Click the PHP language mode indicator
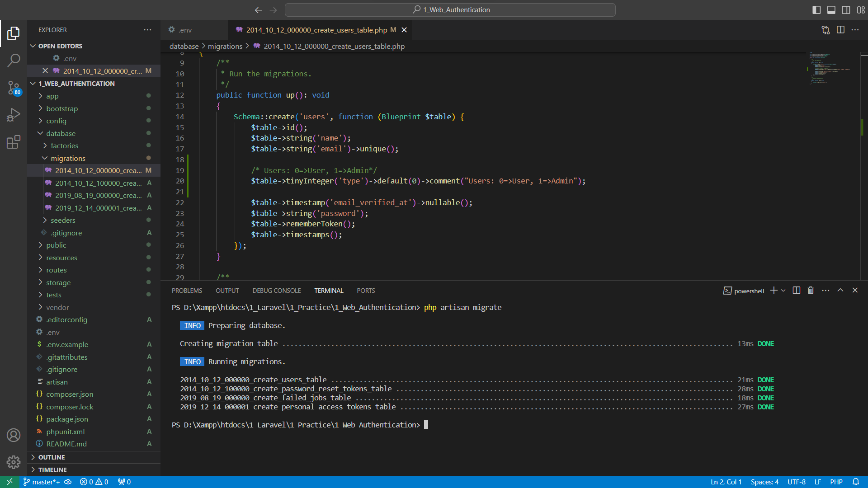This screenshot has height=488, width=868. (836, 482)
